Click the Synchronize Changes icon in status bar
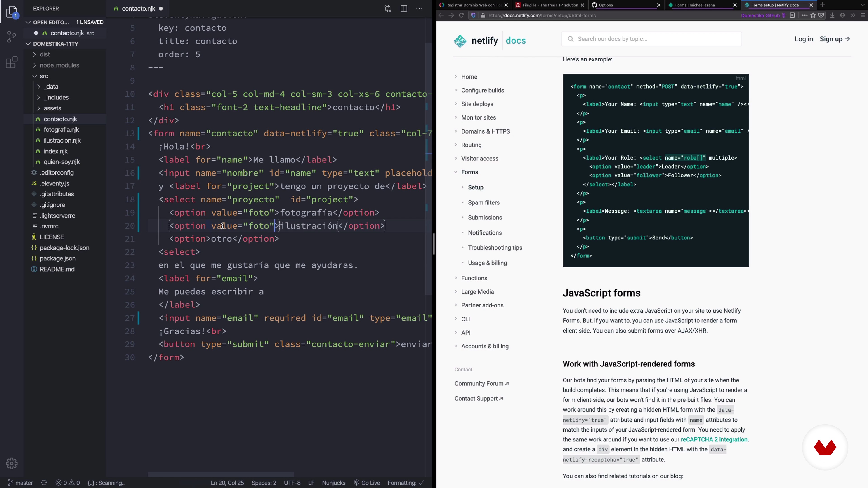 tap(44, 483)
